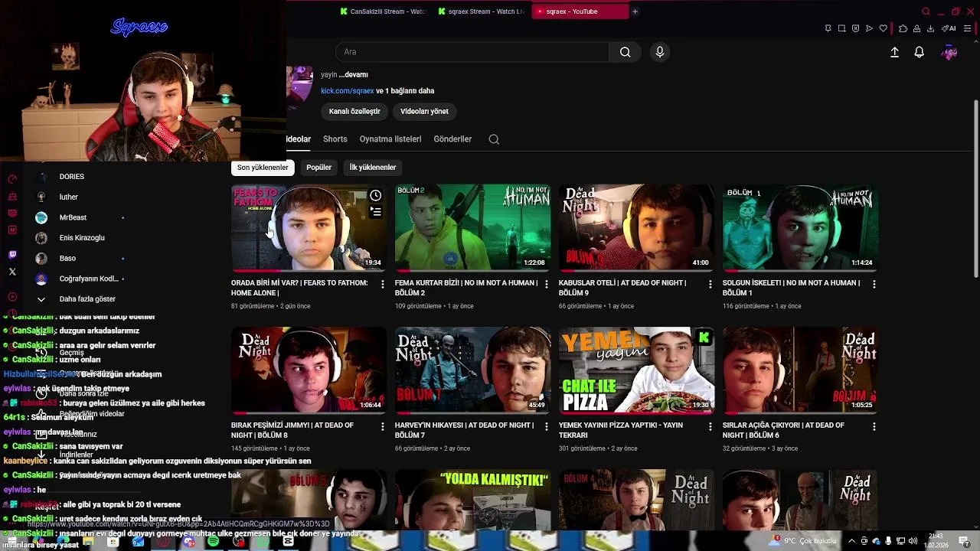
Task: Select the Son yüklenenler filter chip
Action: (263, 168)
